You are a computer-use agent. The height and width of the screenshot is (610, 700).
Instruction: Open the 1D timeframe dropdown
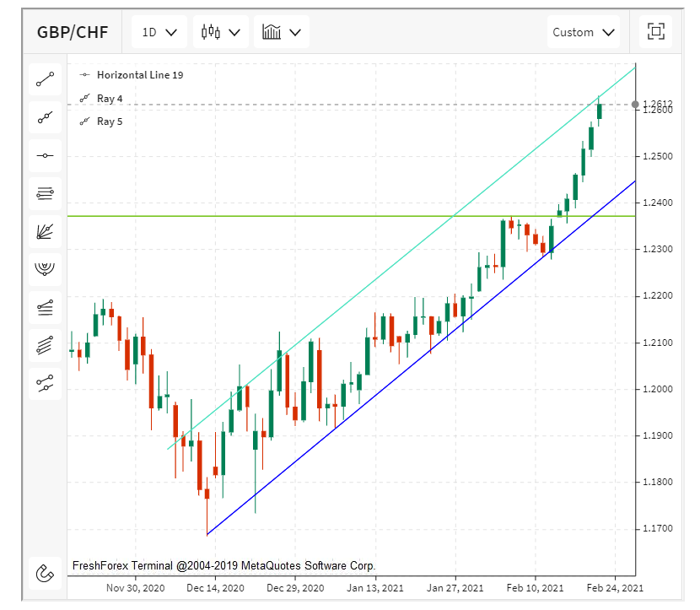(x=159, y=32)
